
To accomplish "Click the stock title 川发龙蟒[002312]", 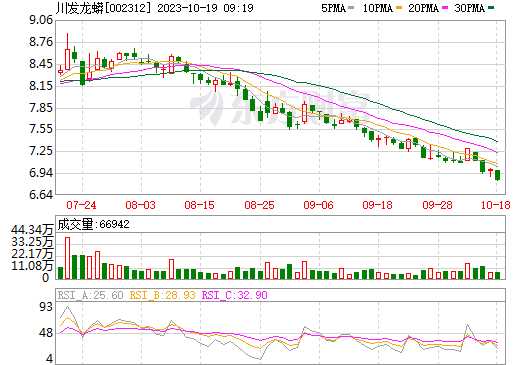I will click(x=103, y=8).
